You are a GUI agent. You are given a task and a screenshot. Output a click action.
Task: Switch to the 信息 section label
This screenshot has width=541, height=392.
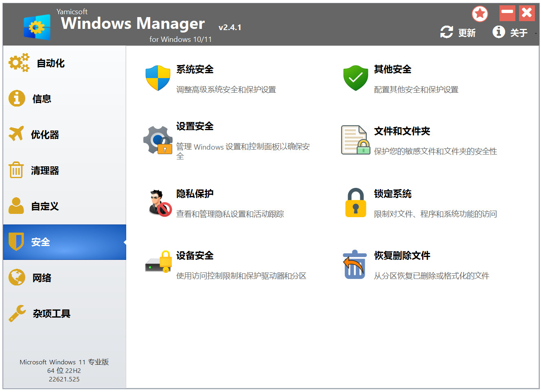click(42, 99)
